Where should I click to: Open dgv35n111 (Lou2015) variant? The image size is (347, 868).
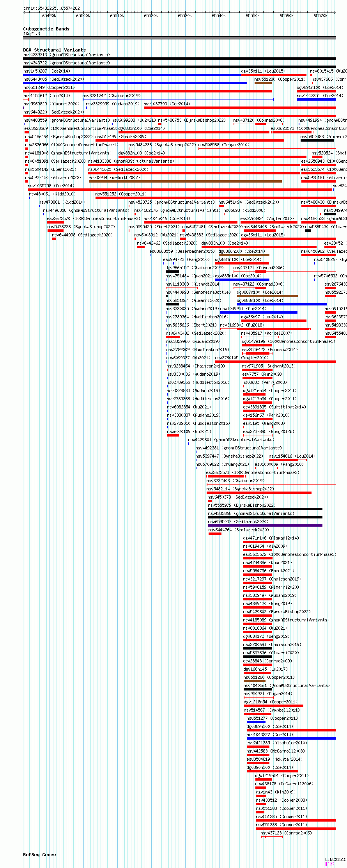point(263,71)
